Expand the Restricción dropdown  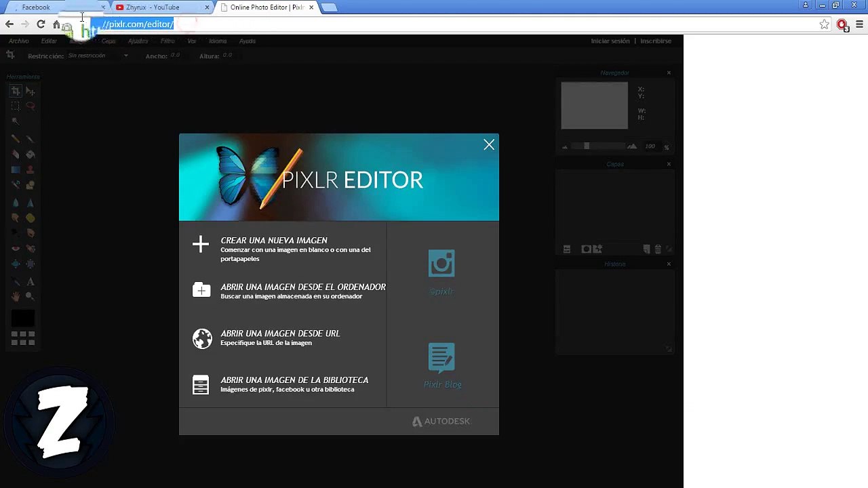point(98,56)
